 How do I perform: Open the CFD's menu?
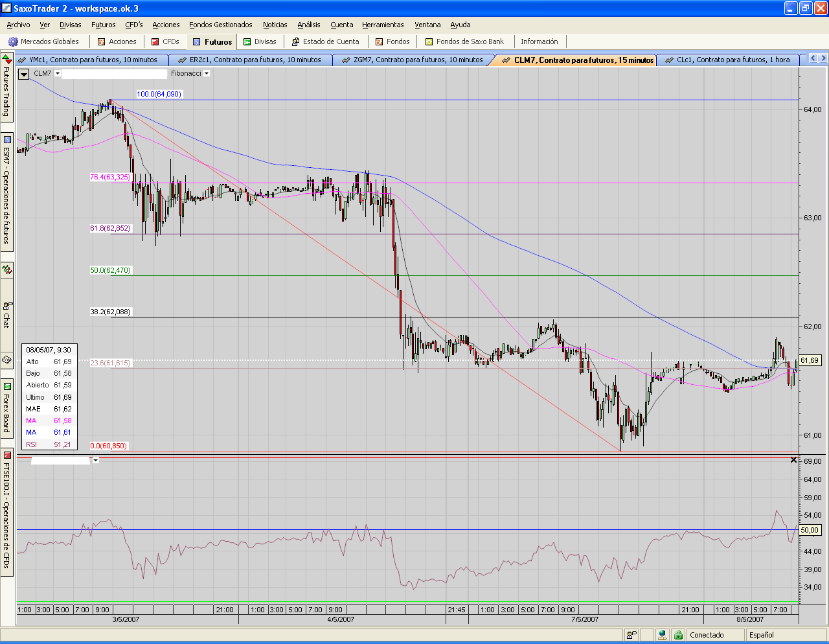coord(134,25)
